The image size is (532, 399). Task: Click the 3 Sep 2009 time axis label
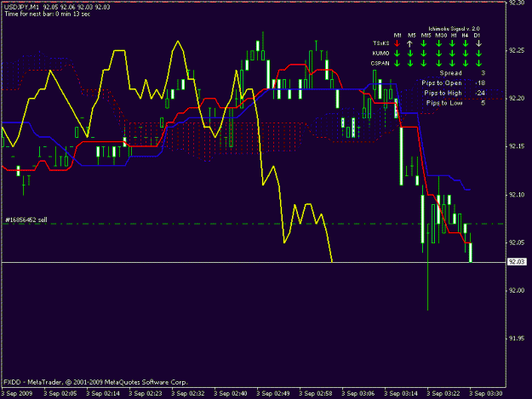pos(17,394)
